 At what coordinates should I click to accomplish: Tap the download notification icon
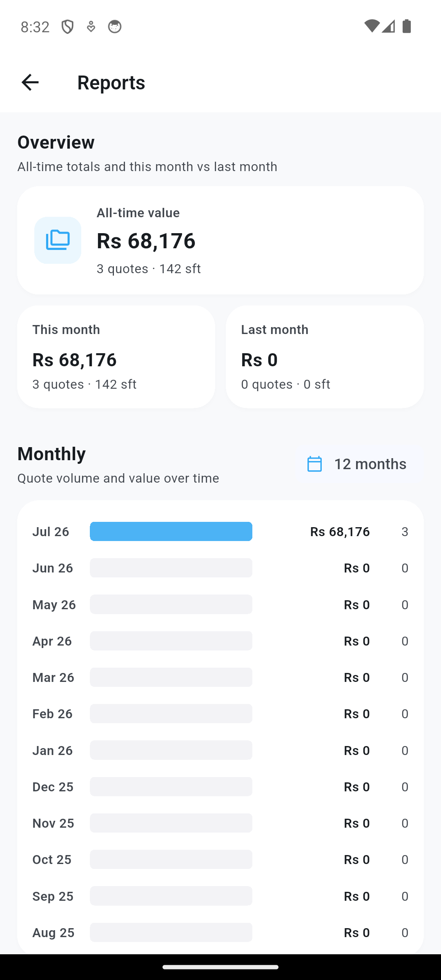tap(91, 27)
